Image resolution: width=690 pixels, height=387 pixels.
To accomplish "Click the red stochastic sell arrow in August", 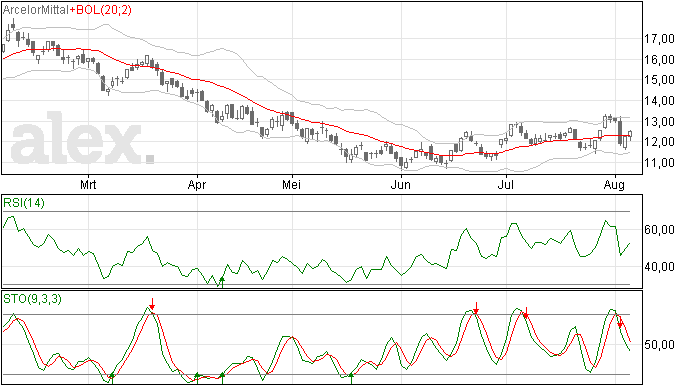I will tap(620, 322).
